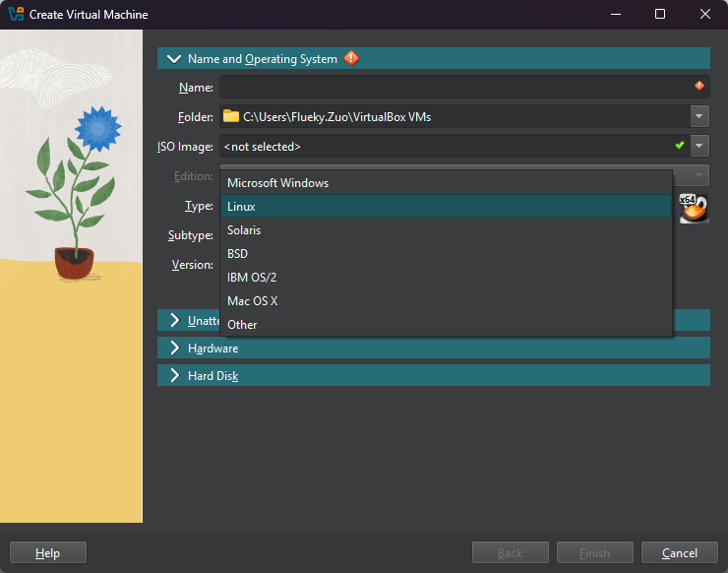Choose IBM OS/2 from the list
Viewport: 728px width, 573px height.
252,278
